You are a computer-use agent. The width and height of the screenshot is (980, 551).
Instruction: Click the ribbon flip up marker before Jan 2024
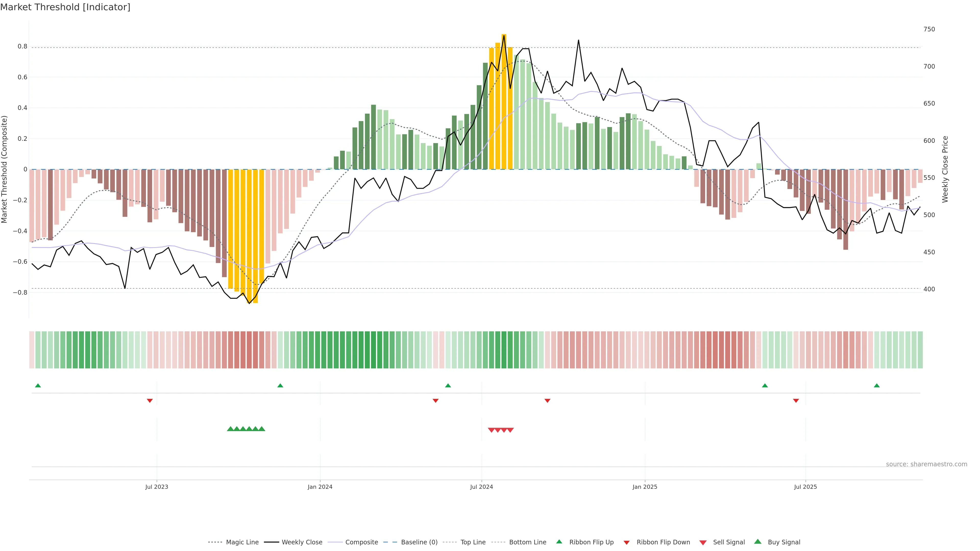(x=280, y=386)
